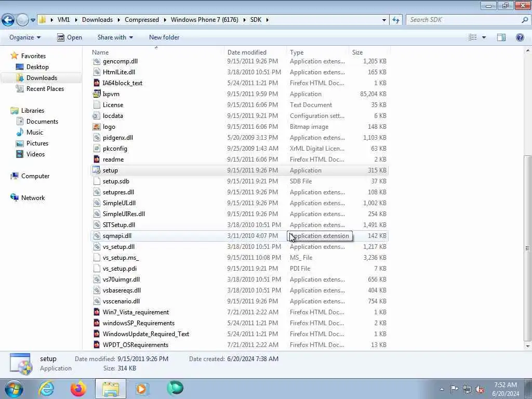Open the Music library
532x399 pixels.
(x=35, y=132)
